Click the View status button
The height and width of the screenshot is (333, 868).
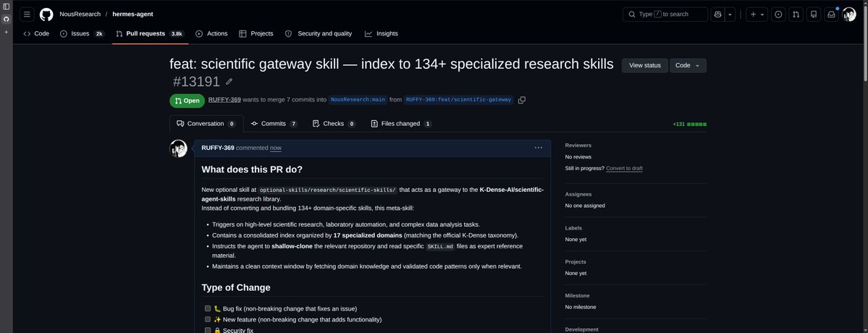(x=645, y=65)
